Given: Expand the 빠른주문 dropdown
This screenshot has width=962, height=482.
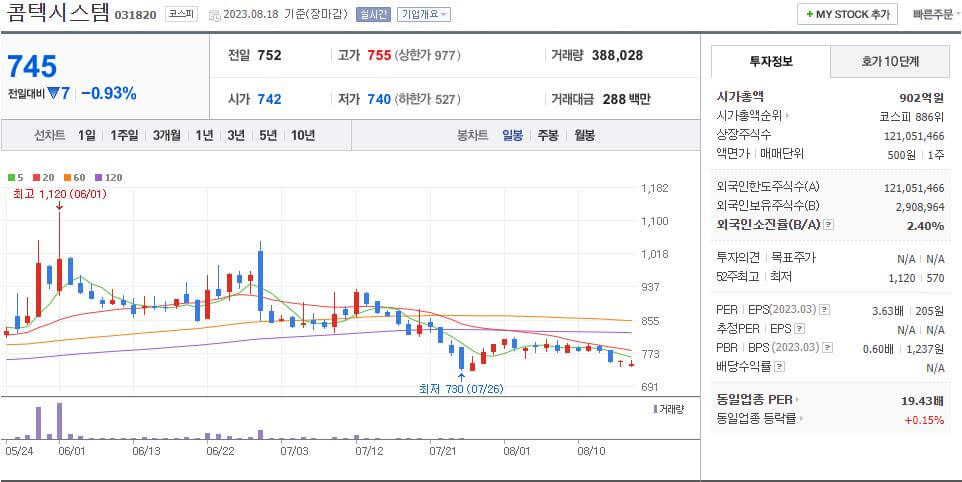Looking at the screenshot, I should click(x=936, y=14).
